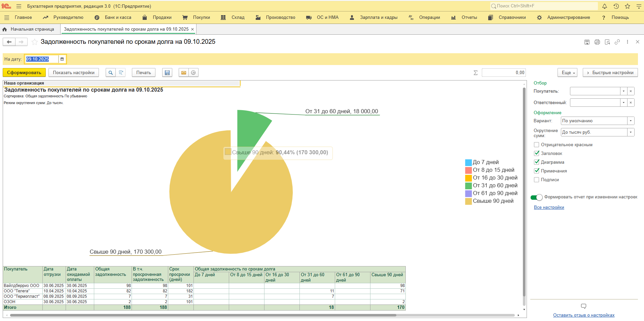644x321 pixels.
Task: Open the "Округление сумм" dropdown
Action: 631,132
